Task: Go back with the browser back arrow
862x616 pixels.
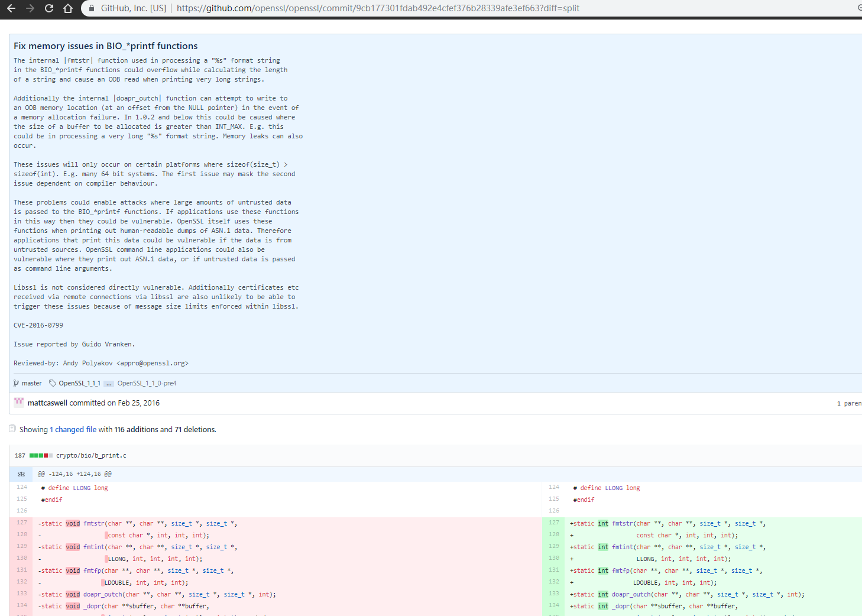Action: click(x=11, y=8)
